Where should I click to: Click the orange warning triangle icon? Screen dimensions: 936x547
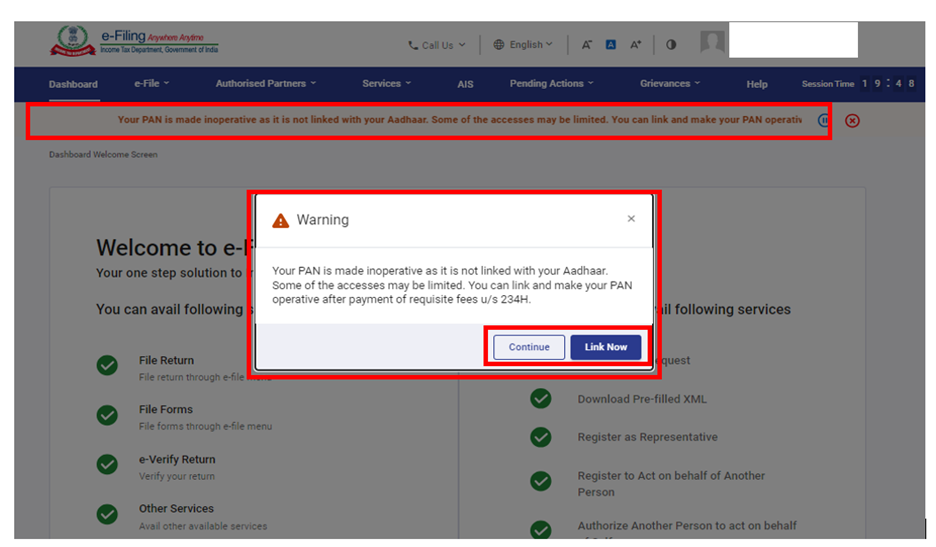281,220
